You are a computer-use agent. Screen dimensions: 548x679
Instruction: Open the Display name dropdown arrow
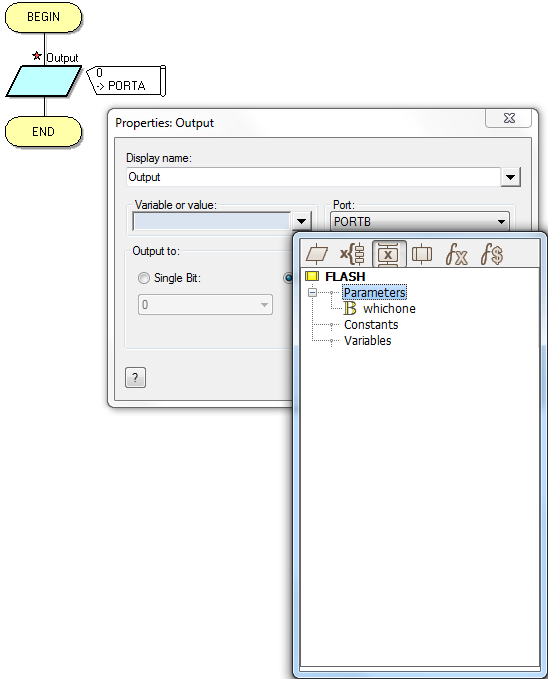(x=510, y=177)
